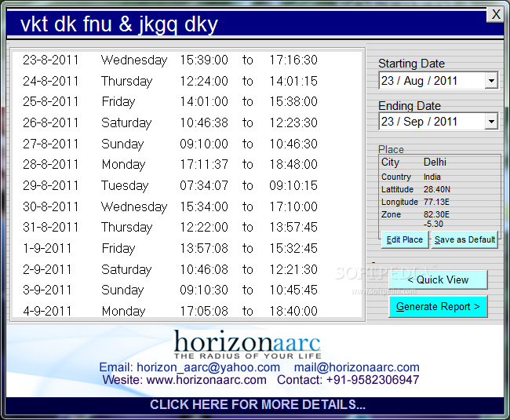Select the 30-8-2011 date entry

(x=51, y=206)
